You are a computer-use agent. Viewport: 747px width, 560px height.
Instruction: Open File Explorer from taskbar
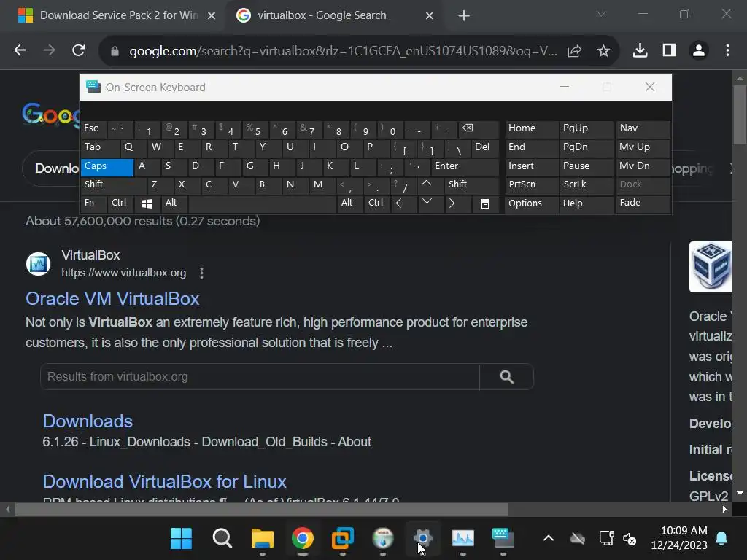(262, 539)
